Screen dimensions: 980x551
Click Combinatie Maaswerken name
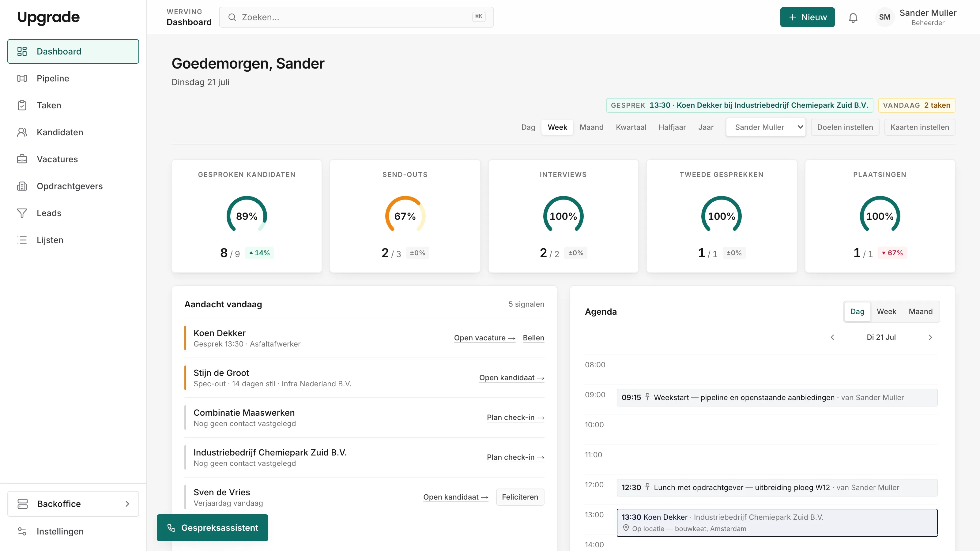tap(244, 413)
